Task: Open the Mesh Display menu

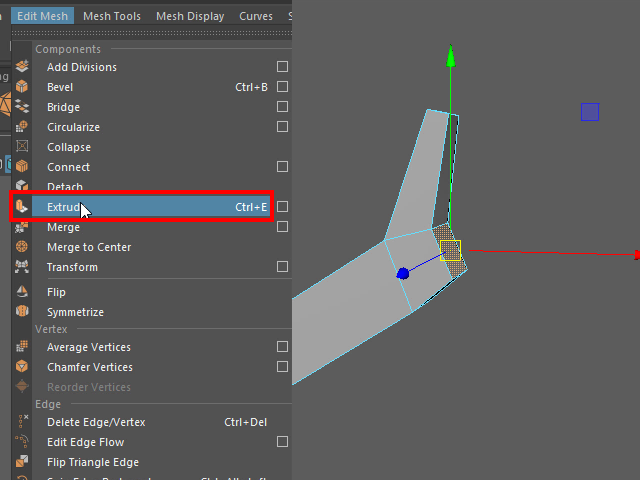Action: 190,16
